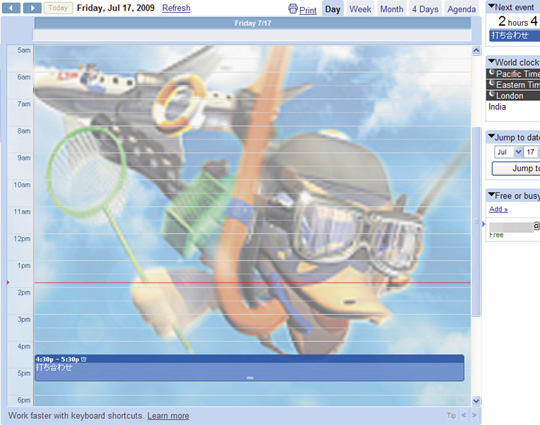
Task: Click the moon icon beside London
Action: point(492,95)
